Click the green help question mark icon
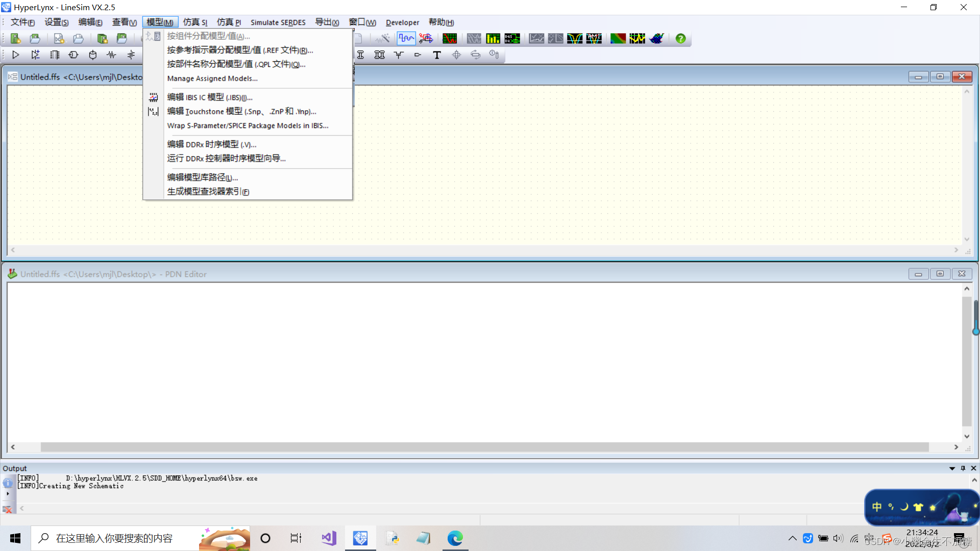The image size is (980, 551). click(x=680, y=38)
